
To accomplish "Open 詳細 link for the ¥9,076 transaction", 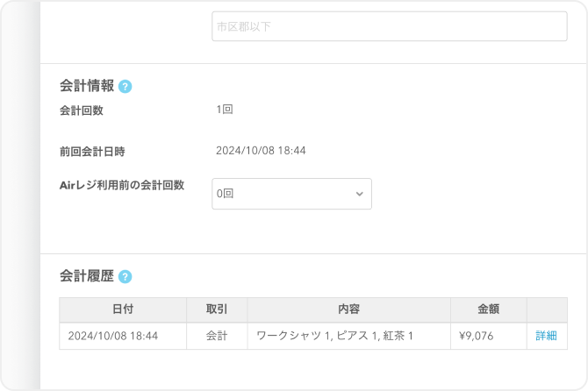I will [546, 336].
